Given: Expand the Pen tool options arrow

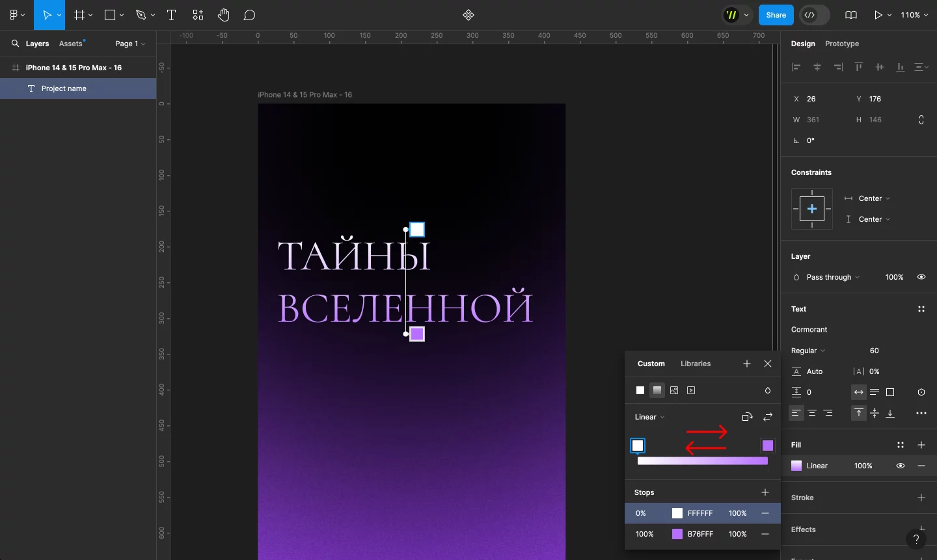Looking at the screenshot, I should pyautogui.click(x=153, y=15).
